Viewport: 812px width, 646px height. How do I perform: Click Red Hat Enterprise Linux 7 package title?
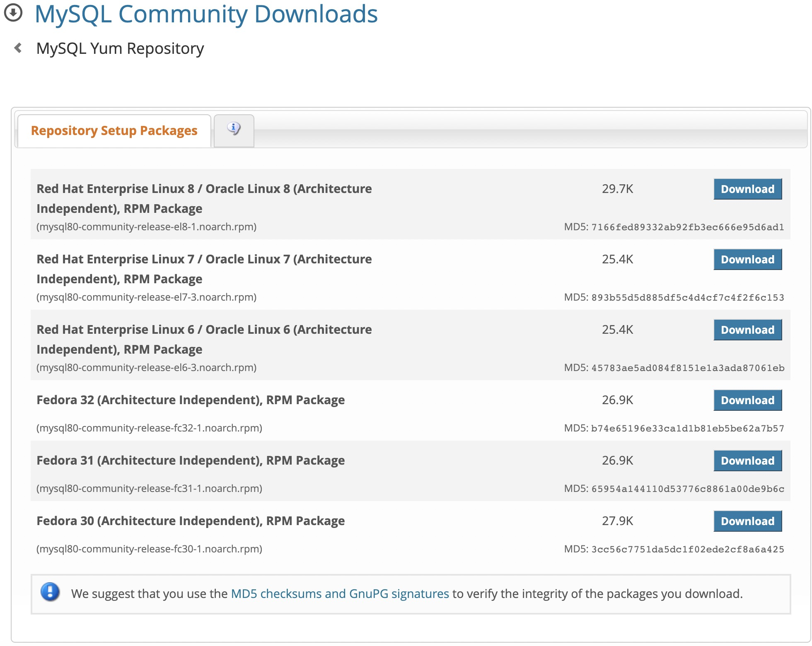(x=204, y=269)
